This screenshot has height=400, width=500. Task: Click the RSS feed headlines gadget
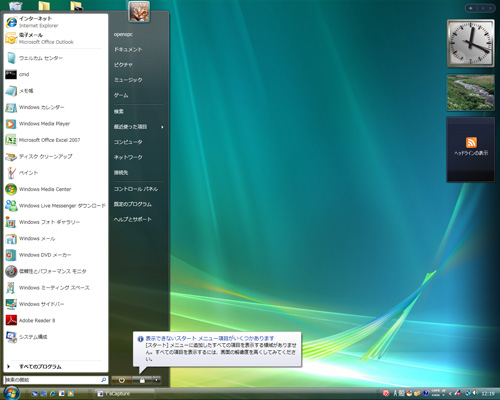click(470, 149)
